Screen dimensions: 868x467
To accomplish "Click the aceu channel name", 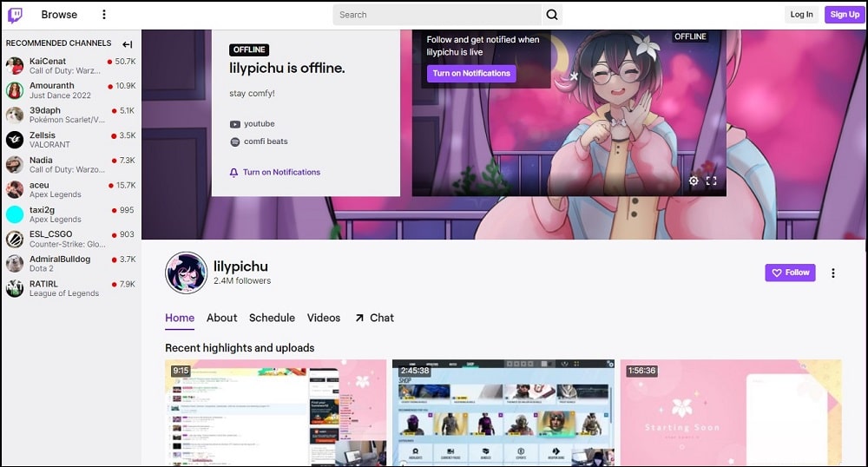I will 39,186.
